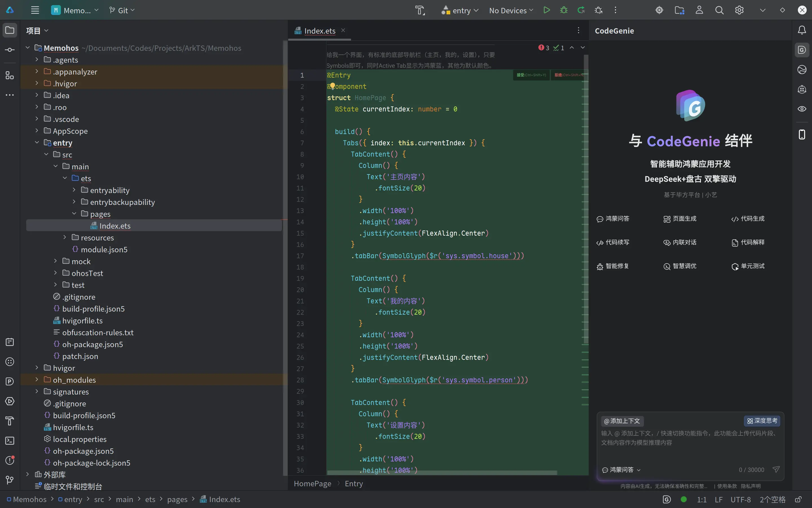Open Git branch tool window at sidebar bottom
The height and width of the screenshot is (508, 812).
coord(10,480)
